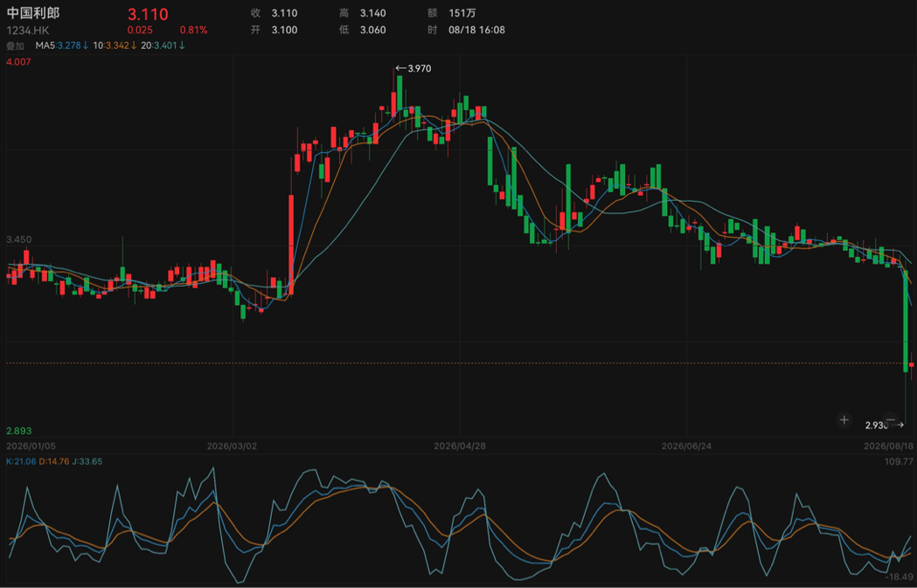Click the 08/18 16:08 timestamp

tap(476, 30)
